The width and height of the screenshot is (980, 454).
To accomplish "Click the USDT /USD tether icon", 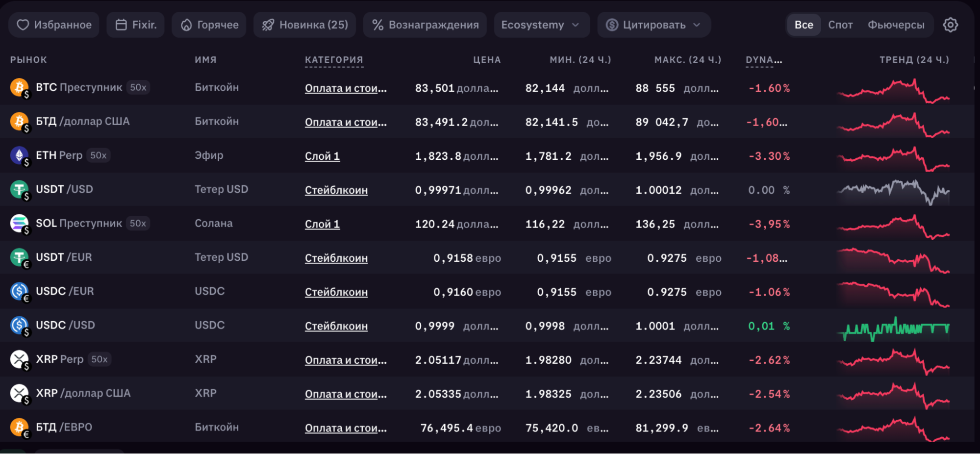I will click(19, 189).
